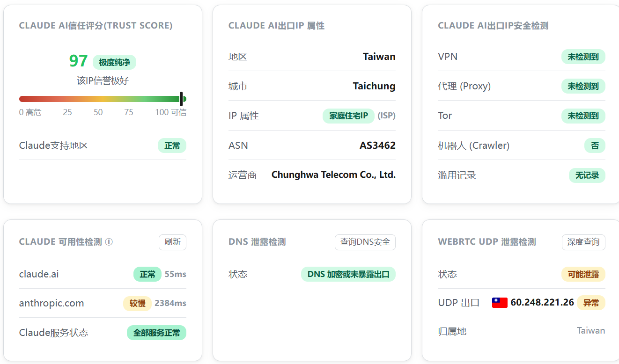Click the 'IP 属性' row label
This screenshot has width=619, height=364.
(x=243, y=116)
